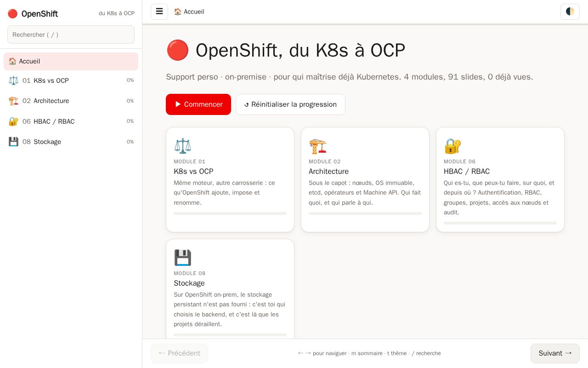Image resolution: width=588 pixels, height=368 pixels.
Task: Focus the Rechercher search field
Action: click(x=71, y=34)
